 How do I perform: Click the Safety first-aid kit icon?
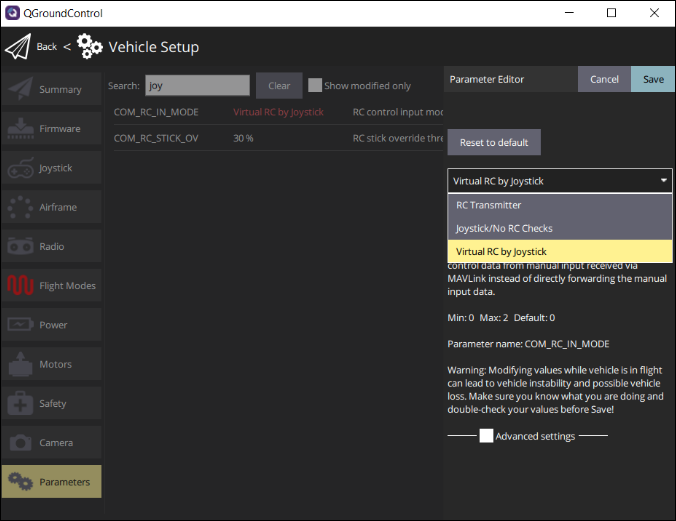coord(20,403)
